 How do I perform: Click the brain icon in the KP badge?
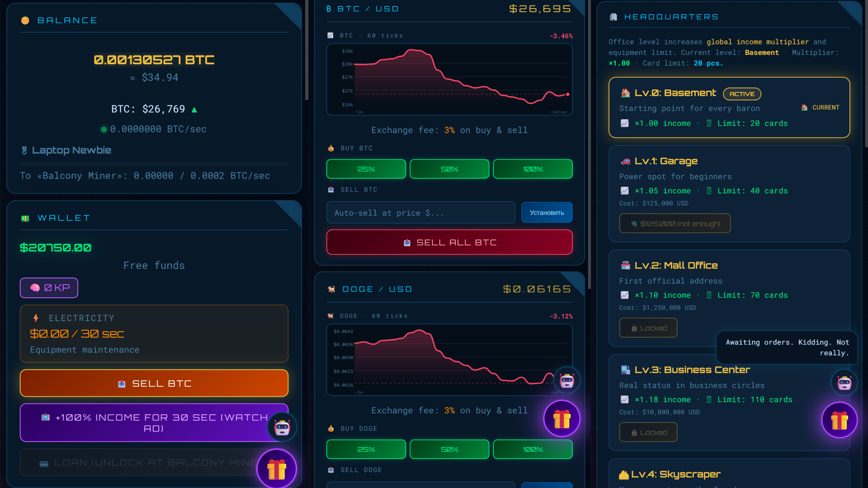[35, 288]
